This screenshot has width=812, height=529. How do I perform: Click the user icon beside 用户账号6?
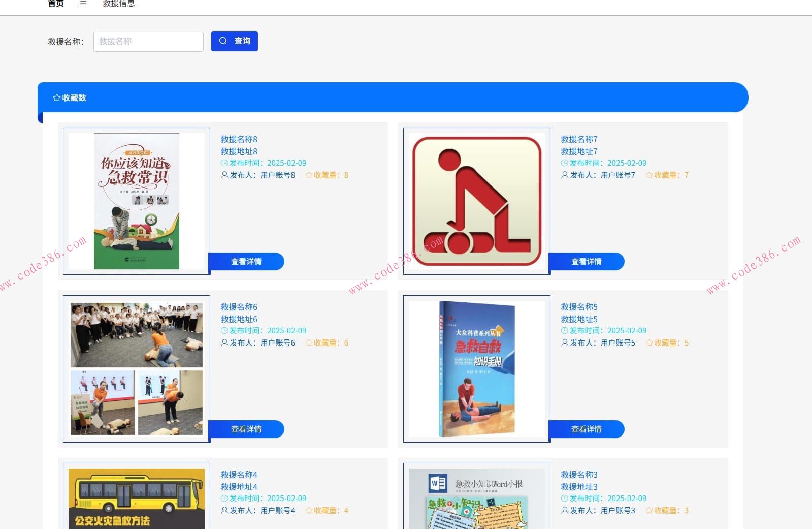click(x=224, y=343)
